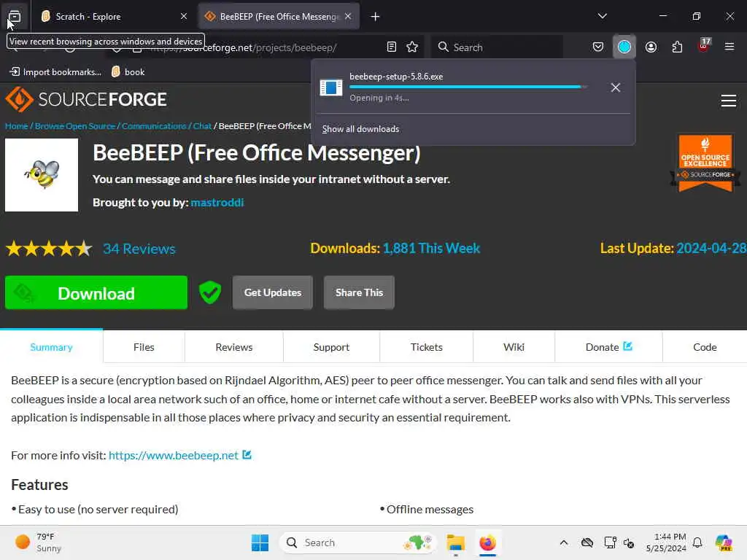Click the Share This button

coord(359,292)
